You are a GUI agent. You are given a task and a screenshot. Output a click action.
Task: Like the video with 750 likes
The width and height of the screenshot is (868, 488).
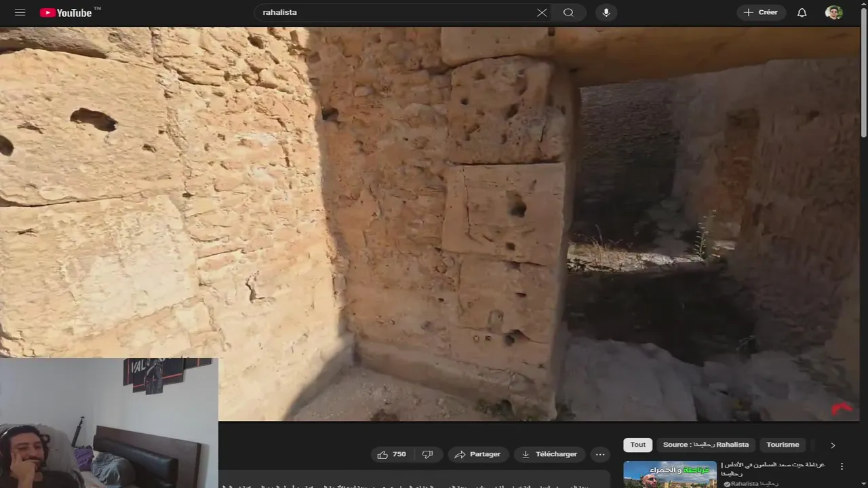(392, 454)
